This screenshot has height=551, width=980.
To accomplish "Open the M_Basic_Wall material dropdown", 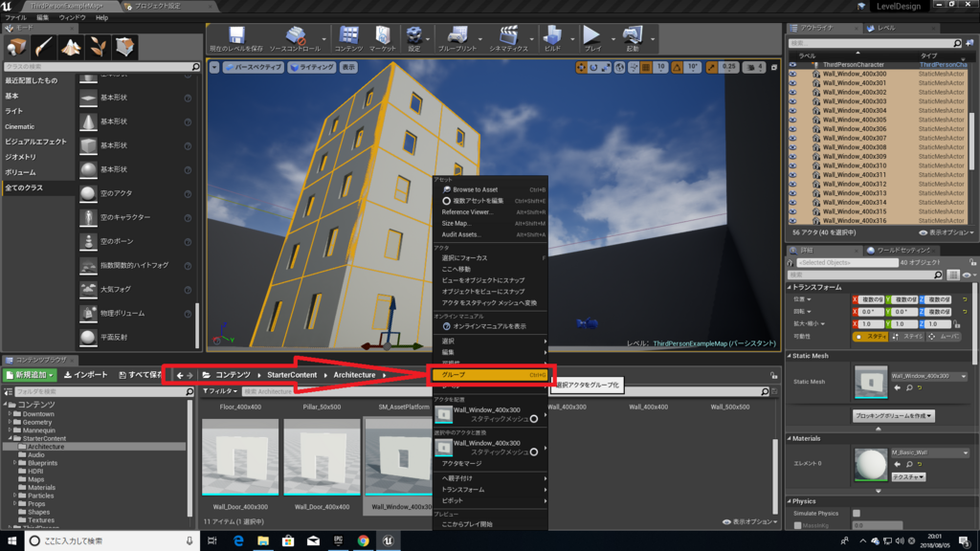I will [x=930, y=452].
